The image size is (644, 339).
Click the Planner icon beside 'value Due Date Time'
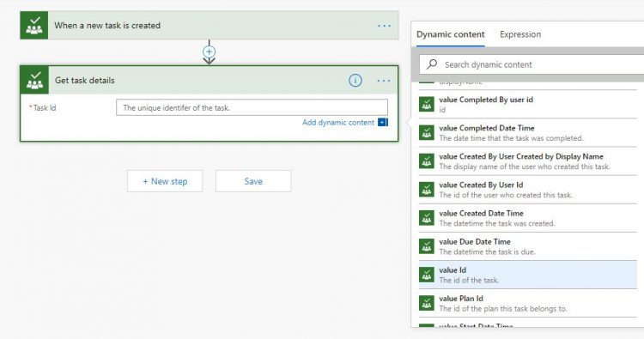point(427,246)
